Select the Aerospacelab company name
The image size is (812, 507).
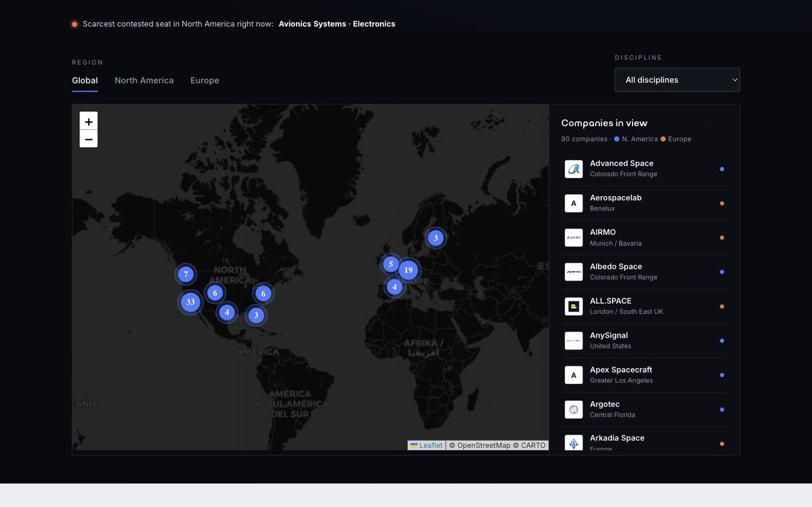click(x=616, y=197)
